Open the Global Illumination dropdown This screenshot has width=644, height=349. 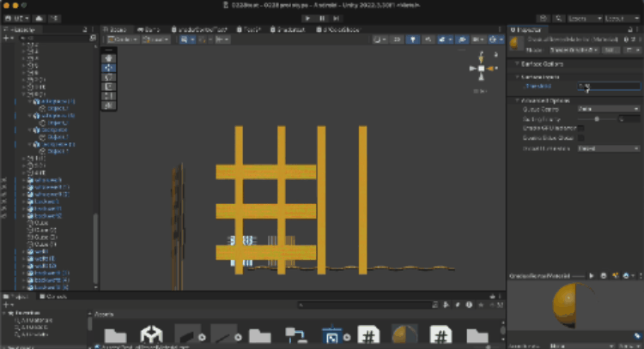pos(609,148)
